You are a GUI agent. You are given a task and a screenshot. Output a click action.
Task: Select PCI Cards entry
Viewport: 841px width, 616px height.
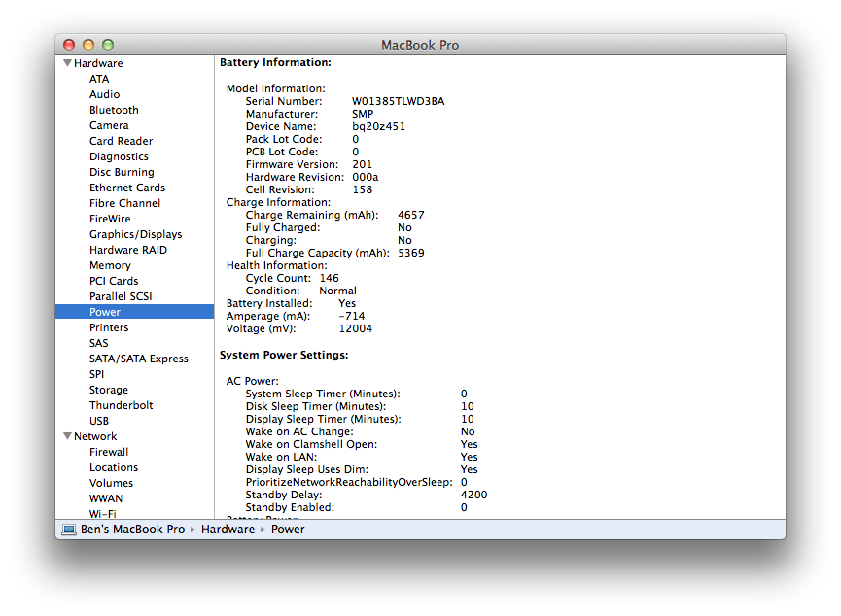click(x=114, y=281)
